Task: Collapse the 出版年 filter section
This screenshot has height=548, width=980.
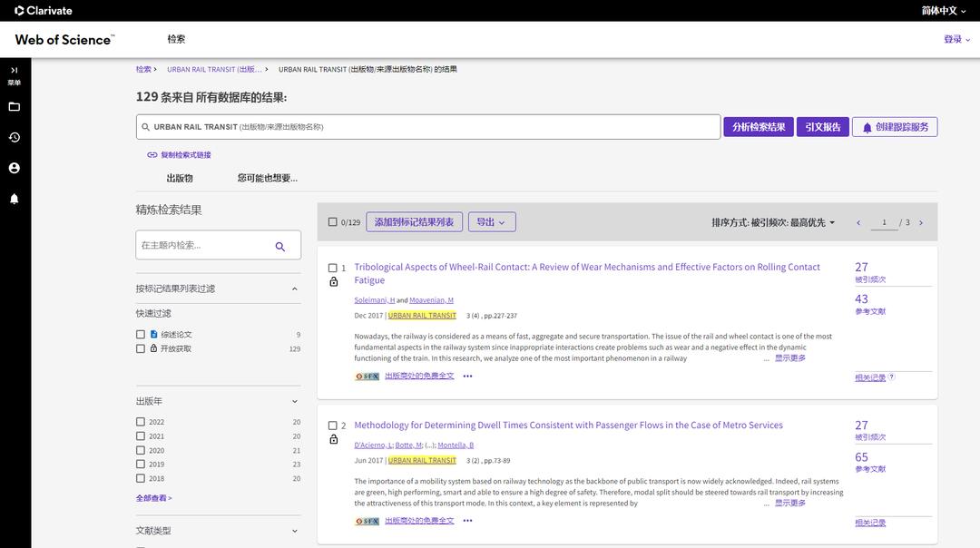Action: (294, 399)
